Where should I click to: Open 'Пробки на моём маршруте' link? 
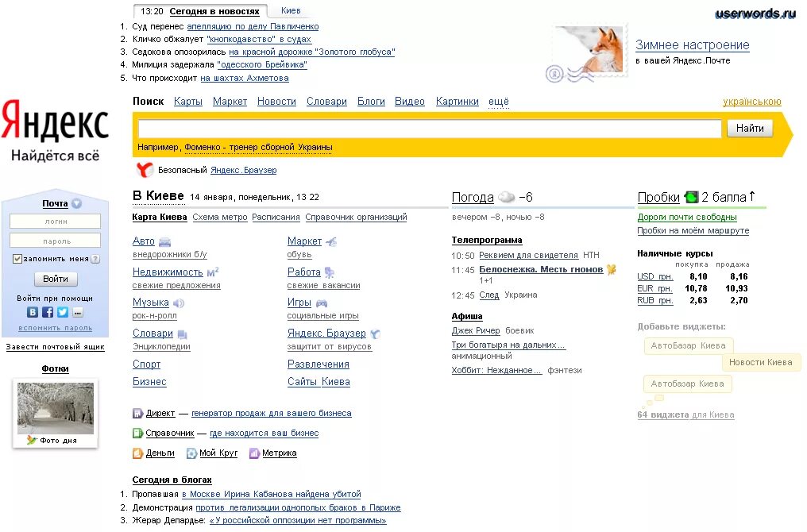[x=693, y=230]
